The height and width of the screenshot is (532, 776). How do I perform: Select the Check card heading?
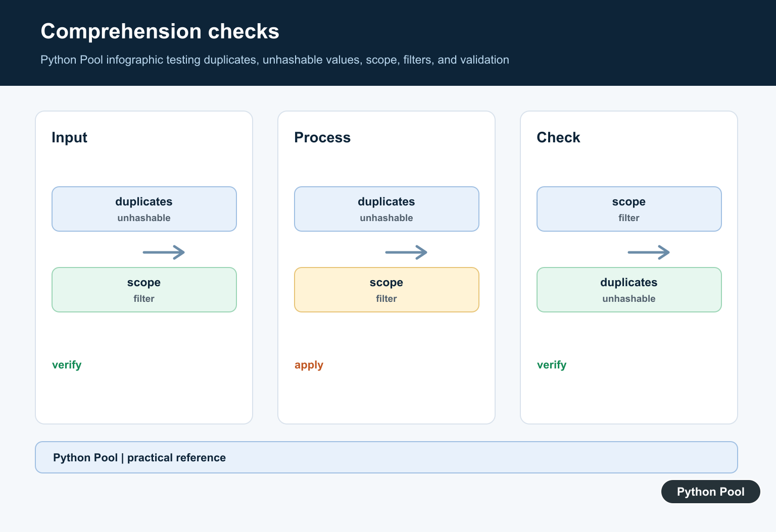tap(558, 137)
